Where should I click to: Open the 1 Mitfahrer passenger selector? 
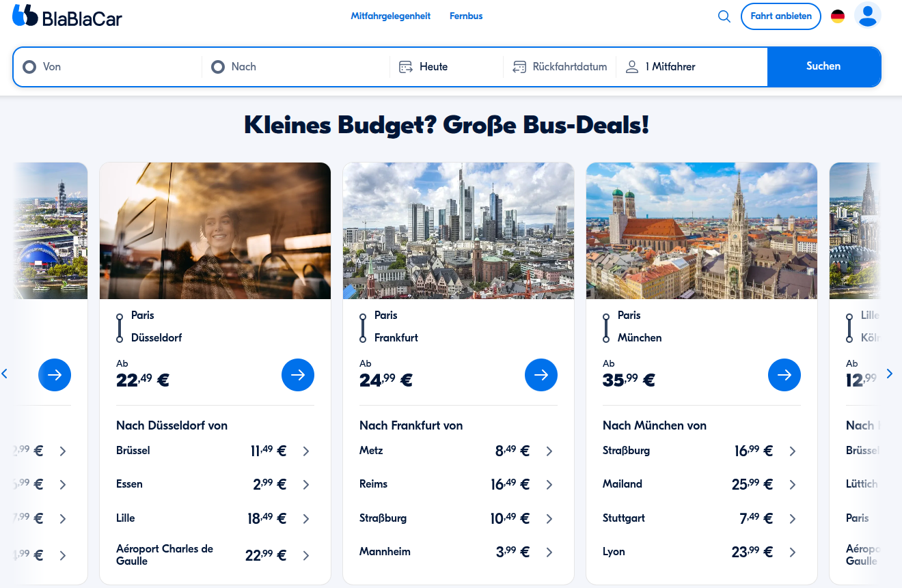(690, 67)
